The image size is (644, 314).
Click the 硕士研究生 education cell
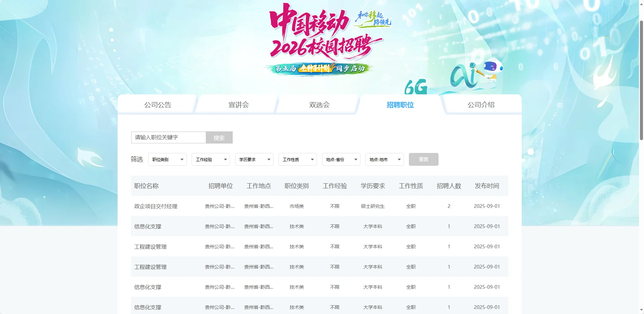coord(373,206)
